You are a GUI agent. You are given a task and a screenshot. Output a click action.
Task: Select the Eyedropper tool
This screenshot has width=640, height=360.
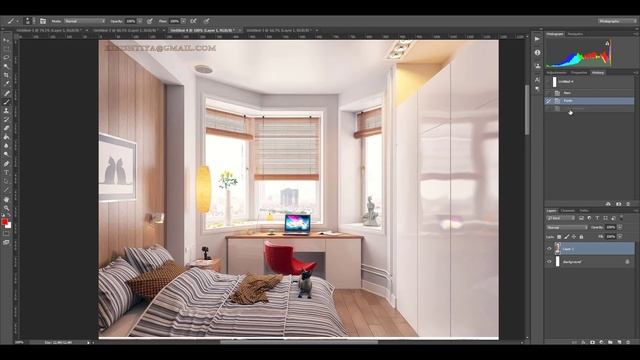[x=6, y=83]
